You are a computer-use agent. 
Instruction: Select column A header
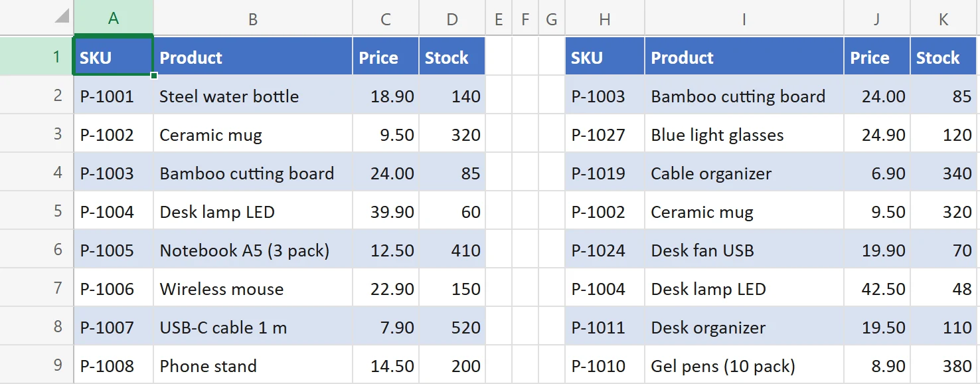(x=114, y=18)
